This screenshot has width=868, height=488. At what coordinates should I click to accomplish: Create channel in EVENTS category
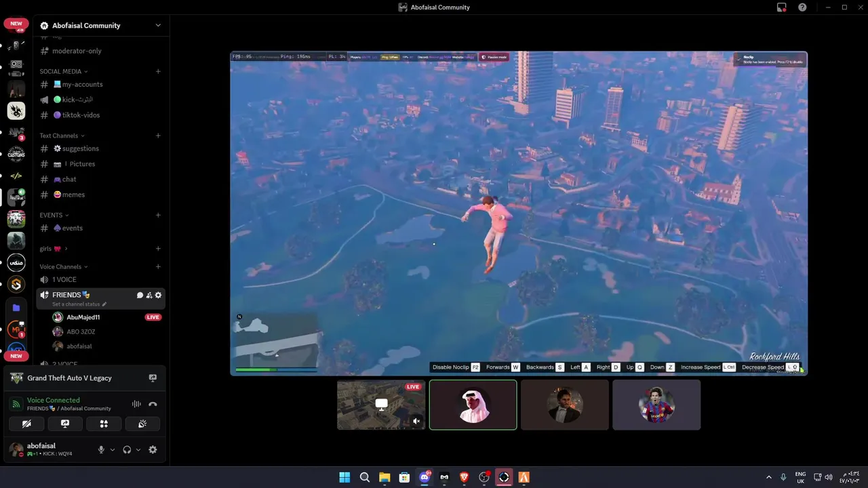(158, 215)
